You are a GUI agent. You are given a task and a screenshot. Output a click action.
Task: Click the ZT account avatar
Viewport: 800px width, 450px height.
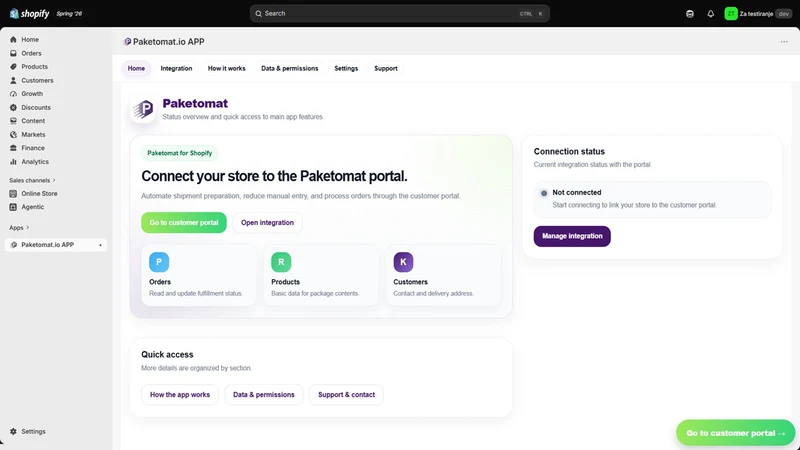click(731, 14)
